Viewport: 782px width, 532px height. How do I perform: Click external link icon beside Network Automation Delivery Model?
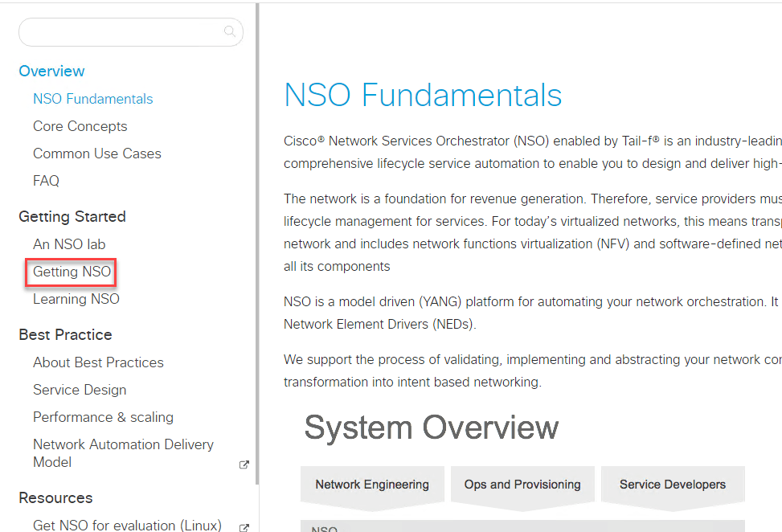pos(244,464)
